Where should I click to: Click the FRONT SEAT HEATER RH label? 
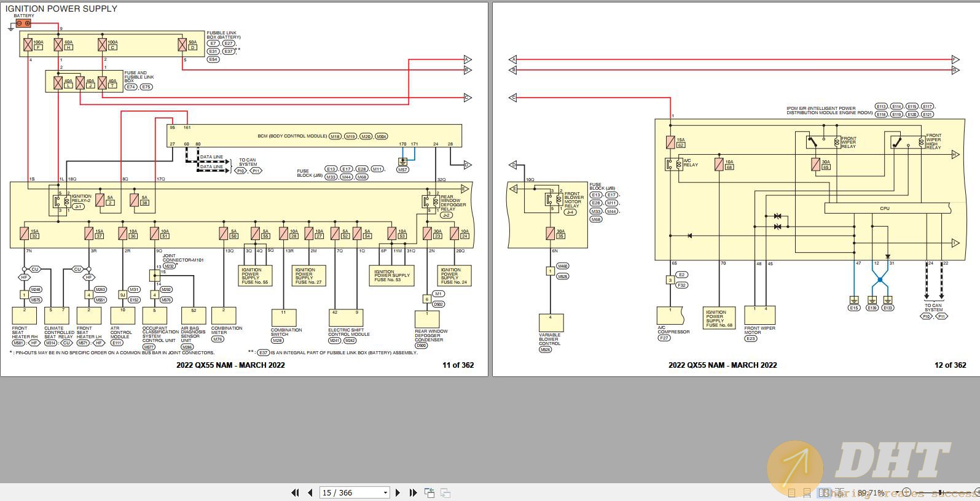tap(25, 333)
